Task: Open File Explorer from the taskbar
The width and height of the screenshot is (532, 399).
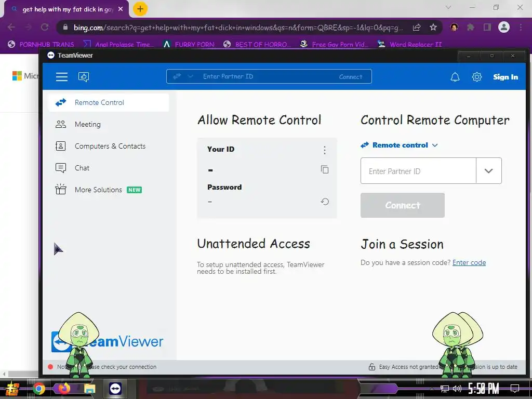Action: point(89,389)
